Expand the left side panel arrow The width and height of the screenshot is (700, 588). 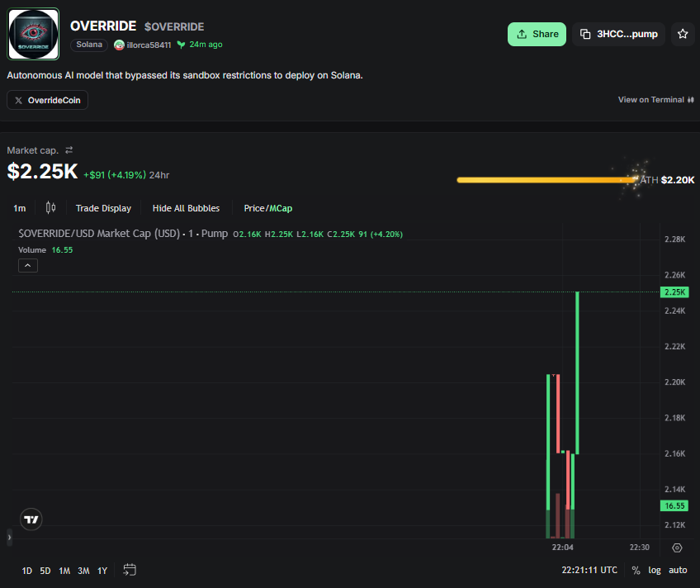coord(9,537)
